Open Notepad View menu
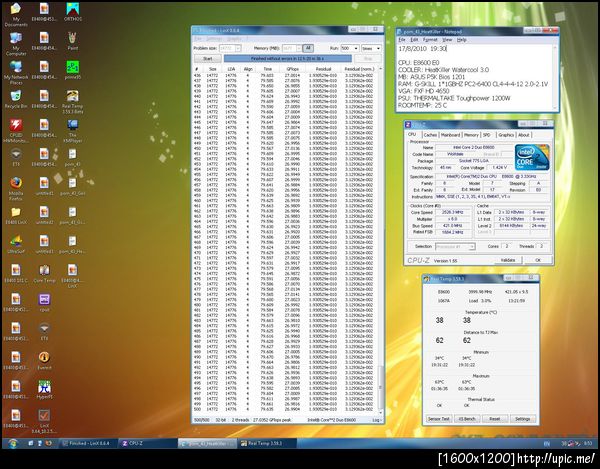The height and width of the screenshot is (469, 600). 447,40
